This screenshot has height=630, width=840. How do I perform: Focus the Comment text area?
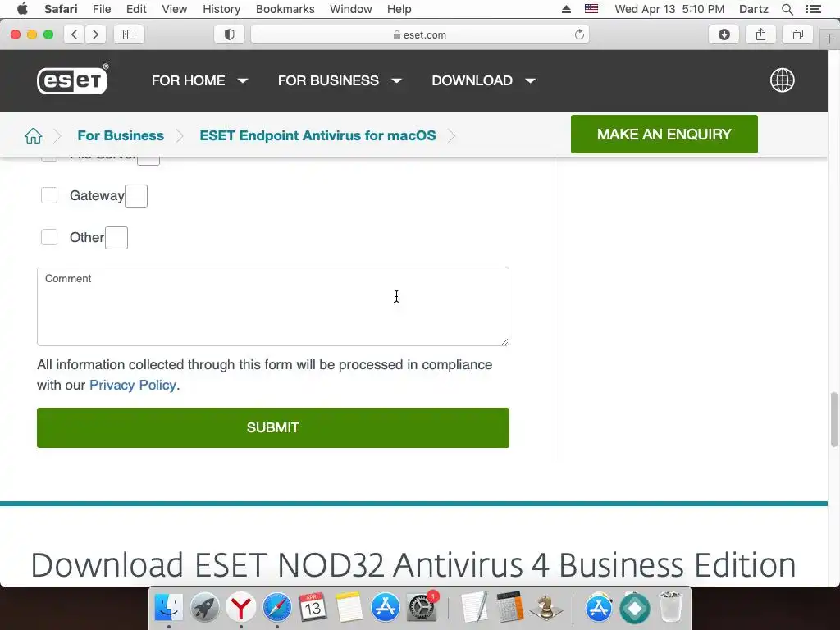pos(272,306)
